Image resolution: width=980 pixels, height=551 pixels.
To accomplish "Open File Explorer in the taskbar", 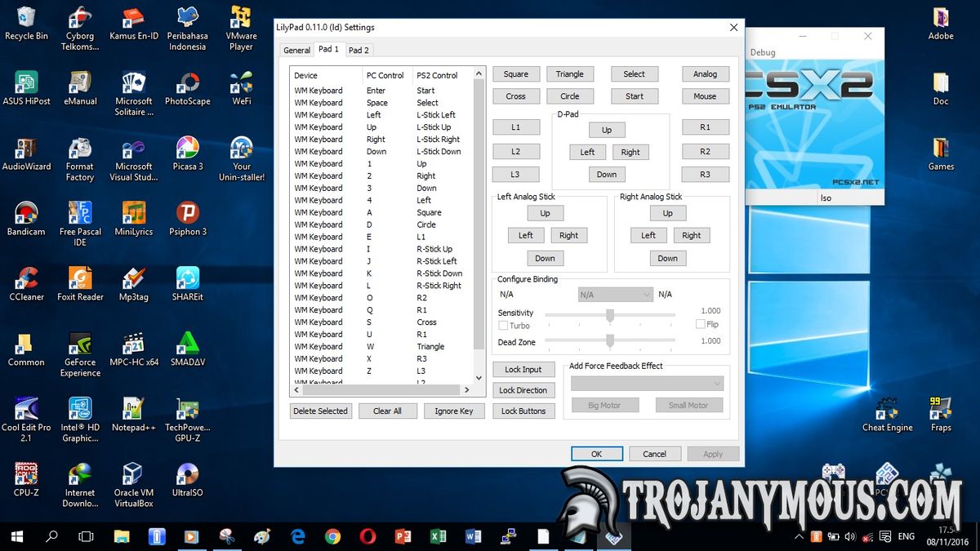I will tap(121, 536).
